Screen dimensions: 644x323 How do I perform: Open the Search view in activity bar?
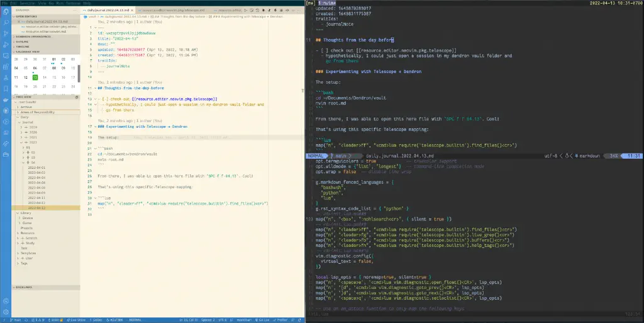click(x=6, y=23)
